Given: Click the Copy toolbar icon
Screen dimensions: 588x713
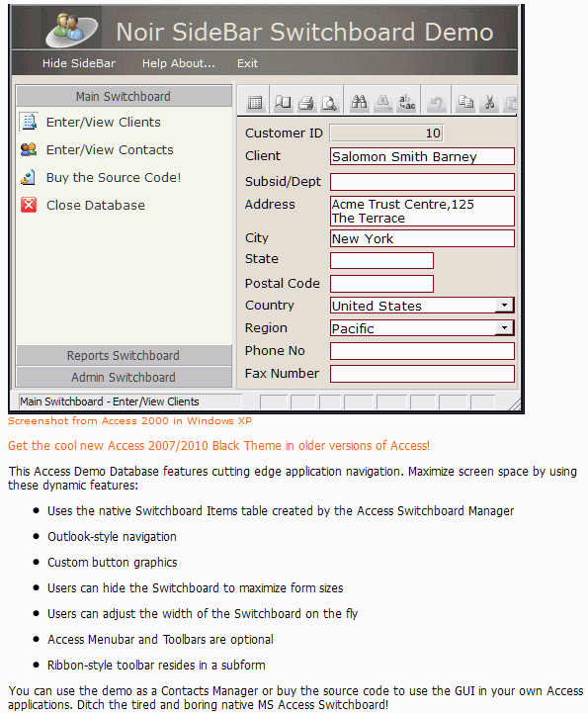Looking at the screenshot, I should point(465,102).
